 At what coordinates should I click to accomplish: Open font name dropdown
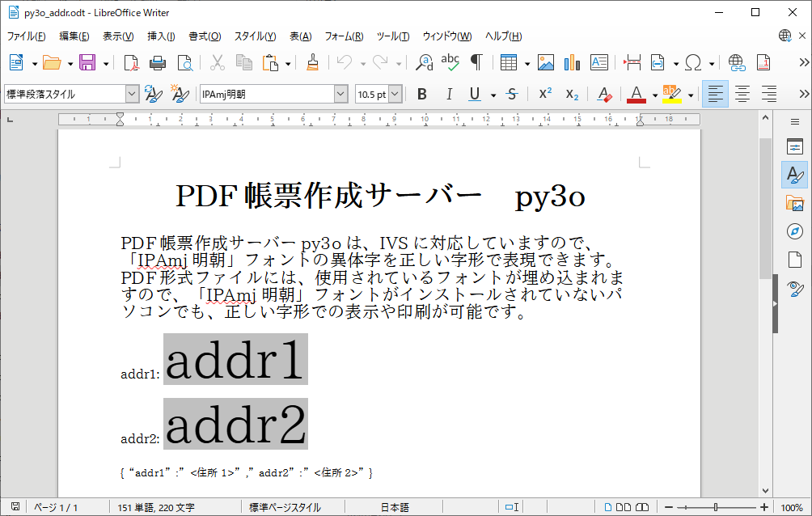(340, 94)
